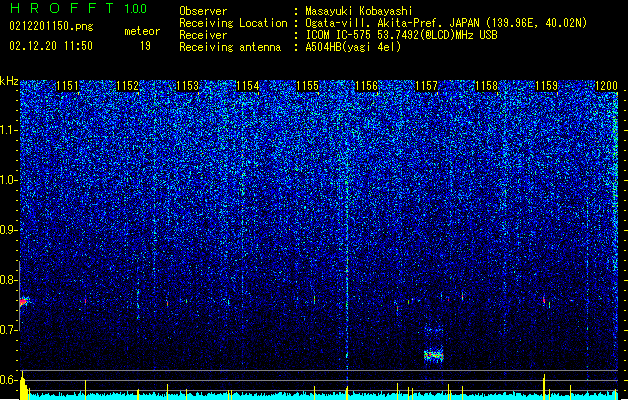Click the red echo at the spectrogram's left edge

tap(24, 301)
